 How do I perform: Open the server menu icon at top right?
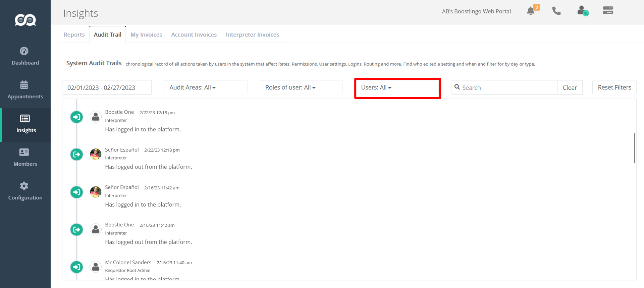tap(608, 10)
